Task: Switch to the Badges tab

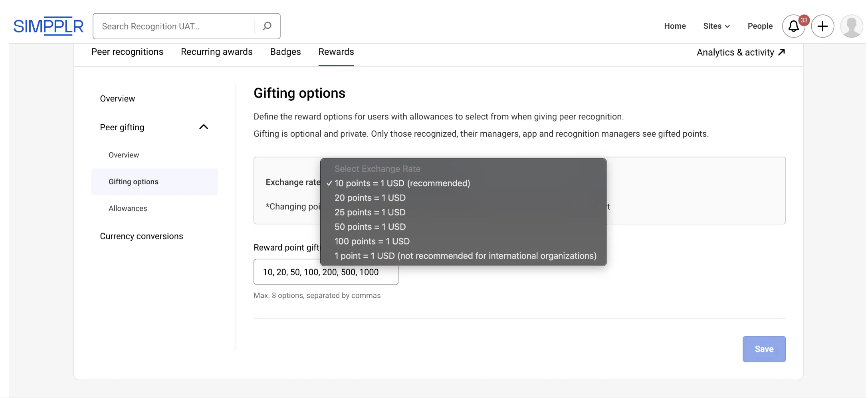Action: [285, 52]
